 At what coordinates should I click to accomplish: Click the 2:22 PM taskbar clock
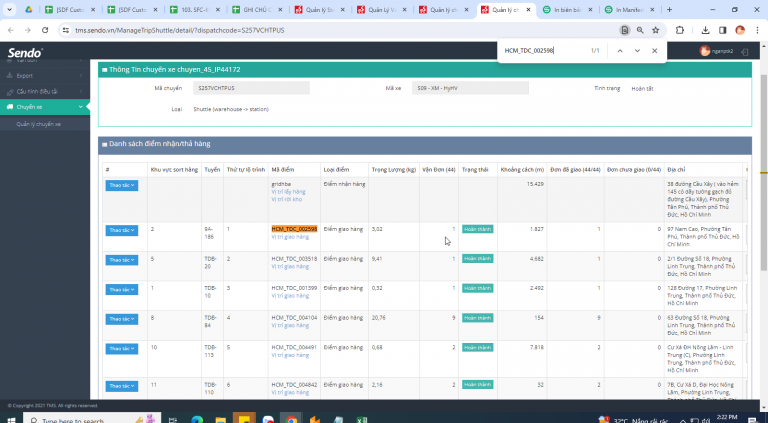(726, 419)
